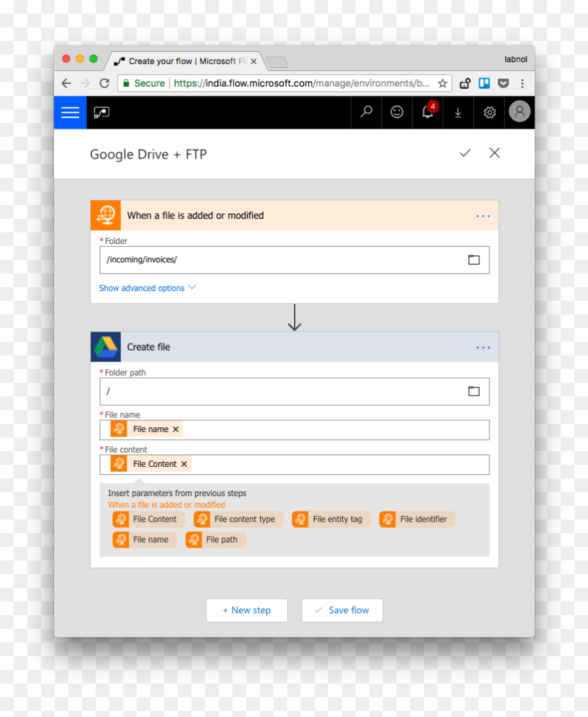Image resolution: width=588 pixels, height=717 pixels.
Task: Go forward in the browser
Action: click(85, 83)
